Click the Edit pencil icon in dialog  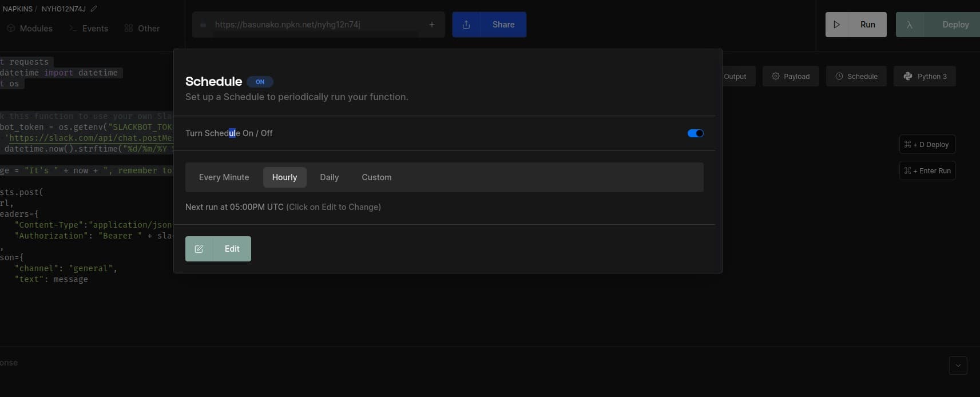tap(199, 249)
